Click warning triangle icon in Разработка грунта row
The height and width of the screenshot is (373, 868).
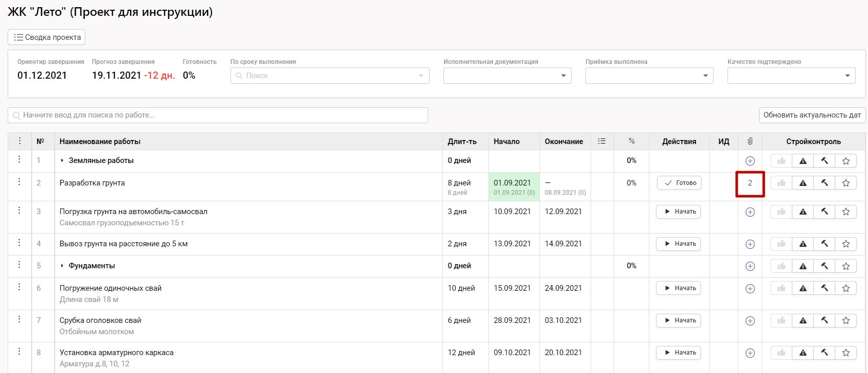click(803, 183)
